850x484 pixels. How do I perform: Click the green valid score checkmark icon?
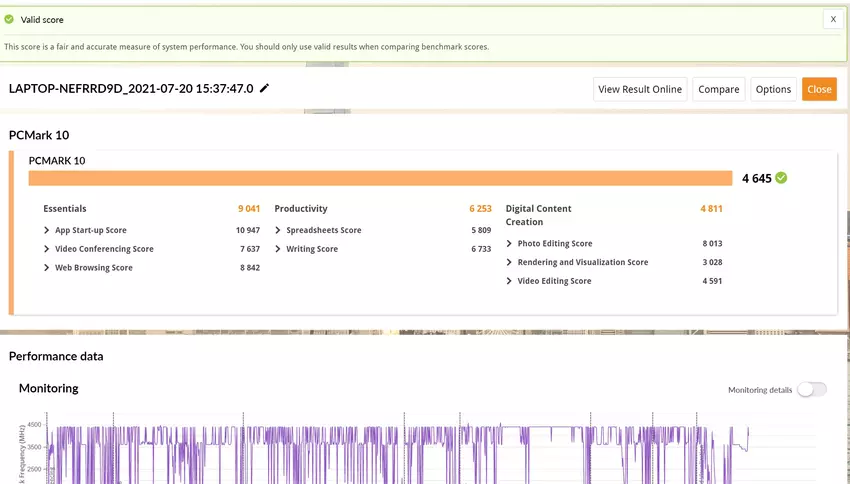10,19
